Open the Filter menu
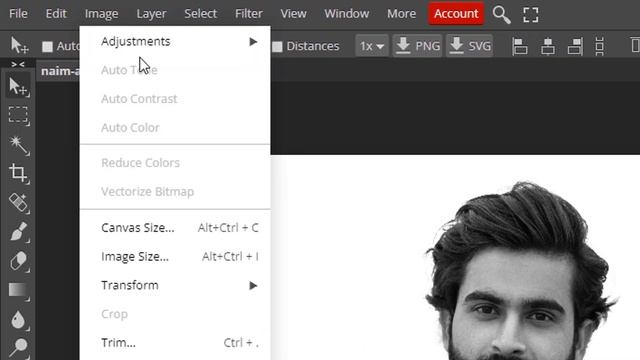This screenshot has width=640, height=360. [x=249, y=13]
